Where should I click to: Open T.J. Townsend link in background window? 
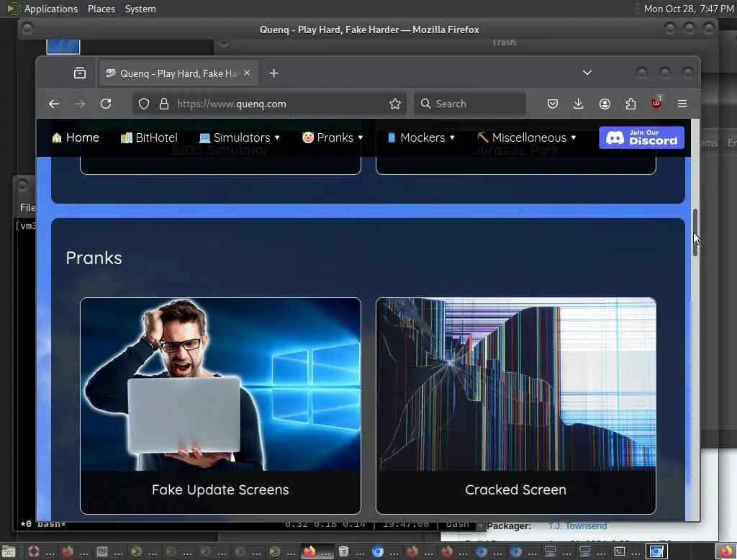tap(578, 526)
